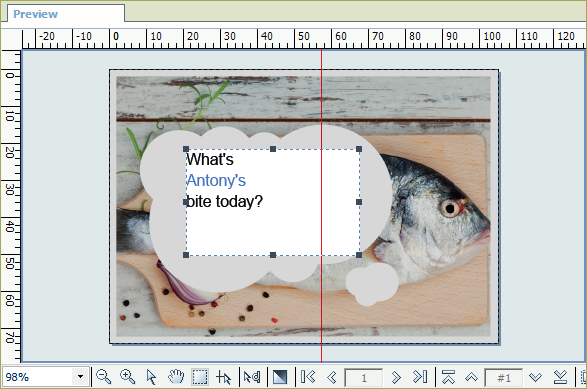The image size is (587, 389).
Task: Click the pointer with tag icon
Action: click(x=252, y=377)
